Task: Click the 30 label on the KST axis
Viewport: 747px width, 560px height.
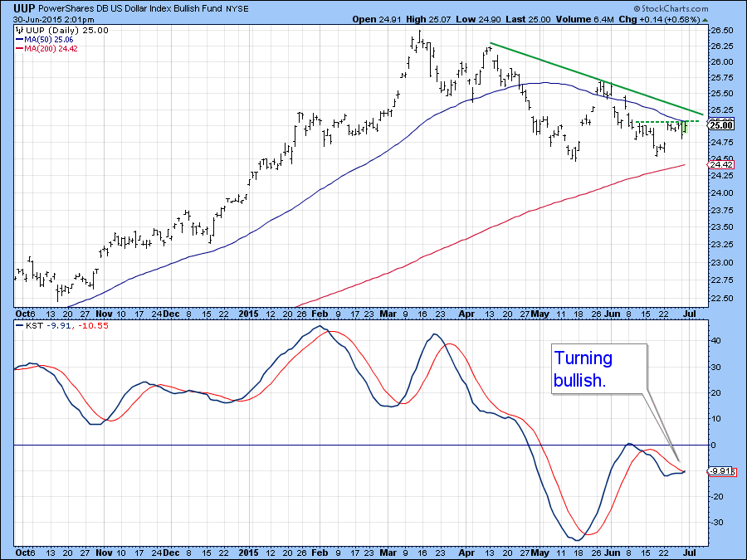Action: [716, 368]
